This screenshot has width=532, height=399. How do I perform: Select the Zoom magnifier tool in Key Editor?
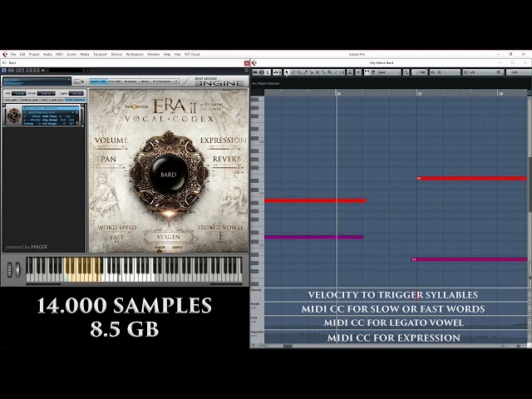pyautogui.click(x=329, y=72)
